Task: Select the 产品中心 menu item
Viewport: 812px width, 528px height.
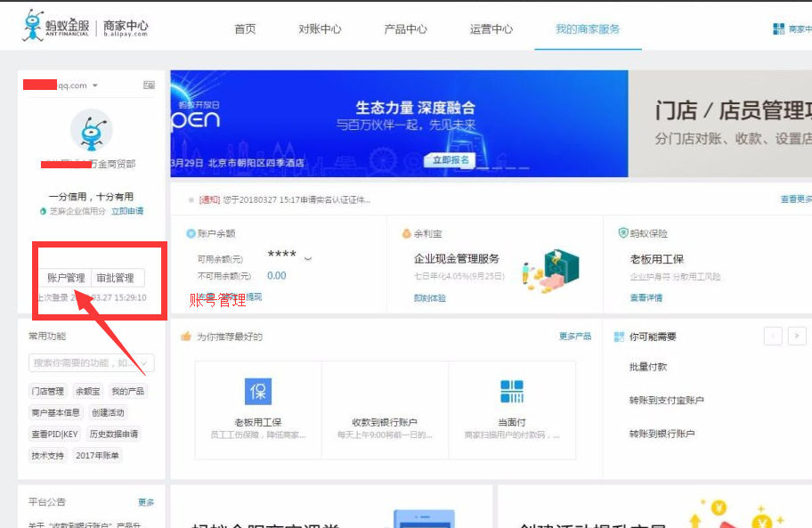Action: point(405,28)
